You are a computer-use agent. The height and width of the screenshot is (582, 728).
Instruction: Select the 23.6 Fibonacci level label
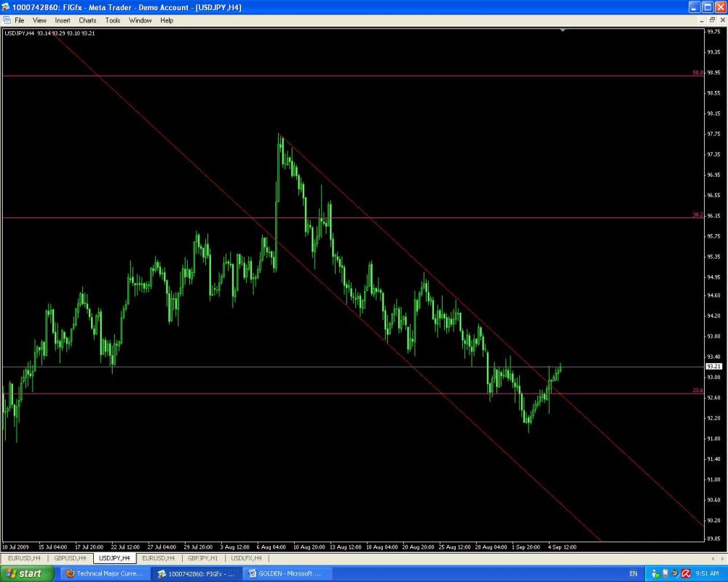pos(697,391)
